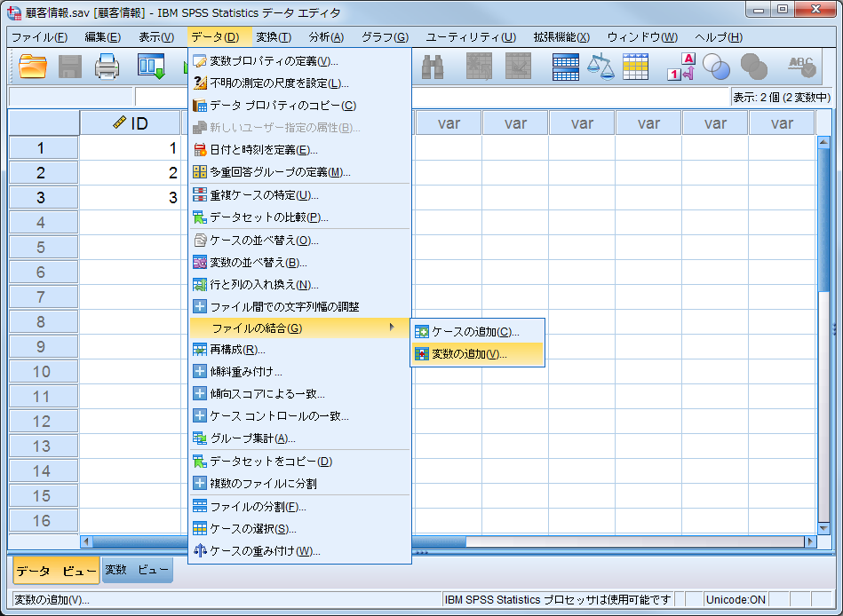This screenshot has width=843, height=616.
Task: Click the cell name box field
Action: tap(71, 98)
